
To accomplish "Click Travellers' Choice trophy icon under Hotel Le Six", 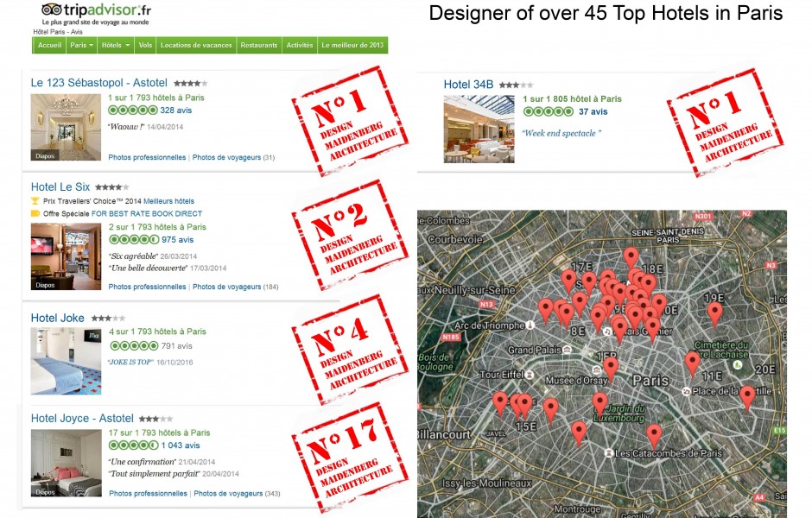I will pyautogui.click(x=35, y=201).
